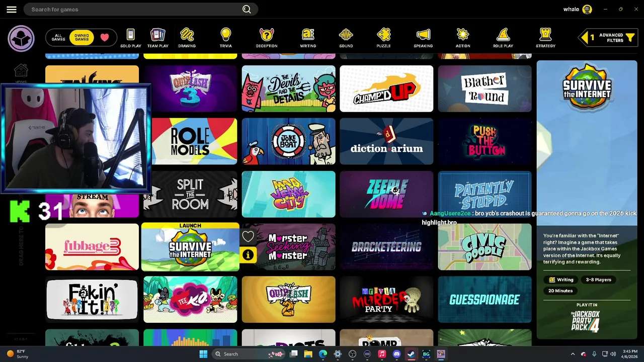The height and width of the screenshot is (362, 644).
Task: Select the Quiplash 3 game tile
Action: [190, 88]
